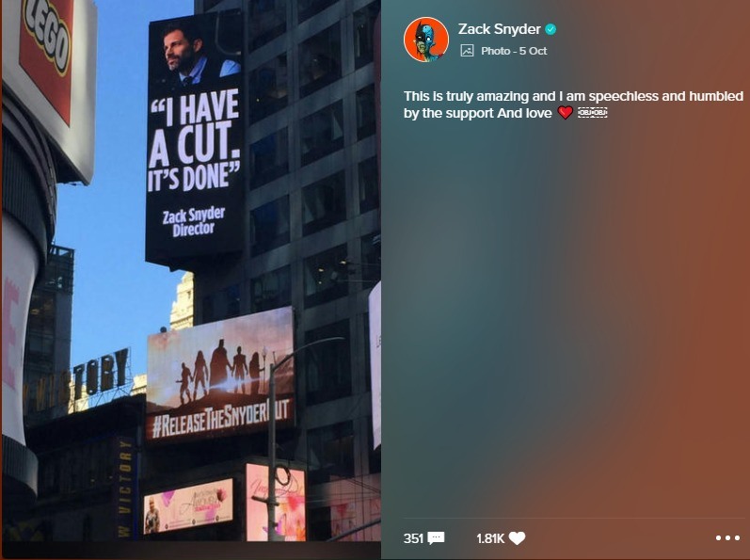
Task: Click the 351 comments count
Action: [x=413, y=538]
